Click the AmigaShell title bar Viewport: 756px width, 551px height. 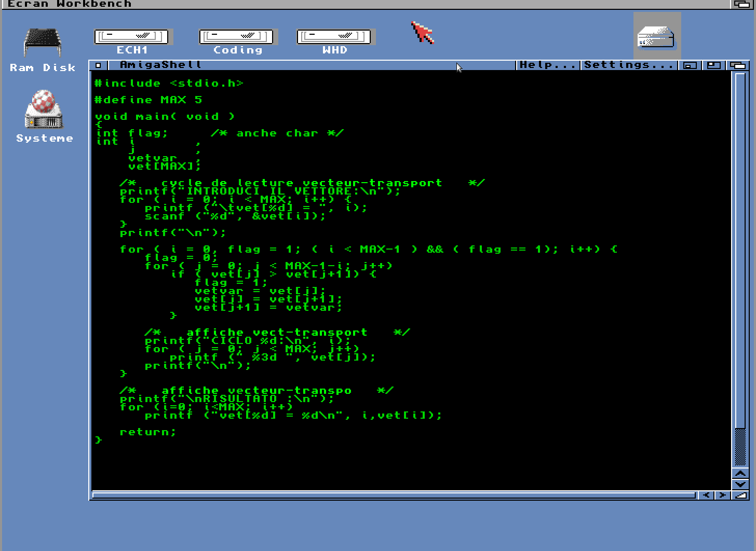coord(312,65)
